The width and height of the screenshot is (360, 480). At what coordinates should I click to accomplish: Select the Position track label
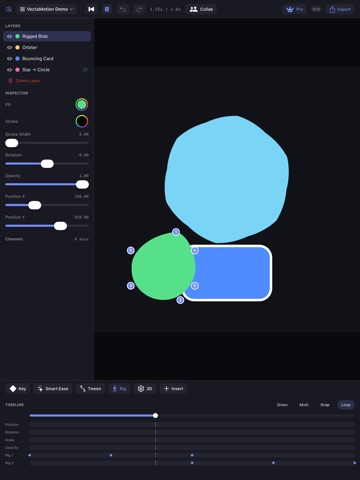[12, 425]
